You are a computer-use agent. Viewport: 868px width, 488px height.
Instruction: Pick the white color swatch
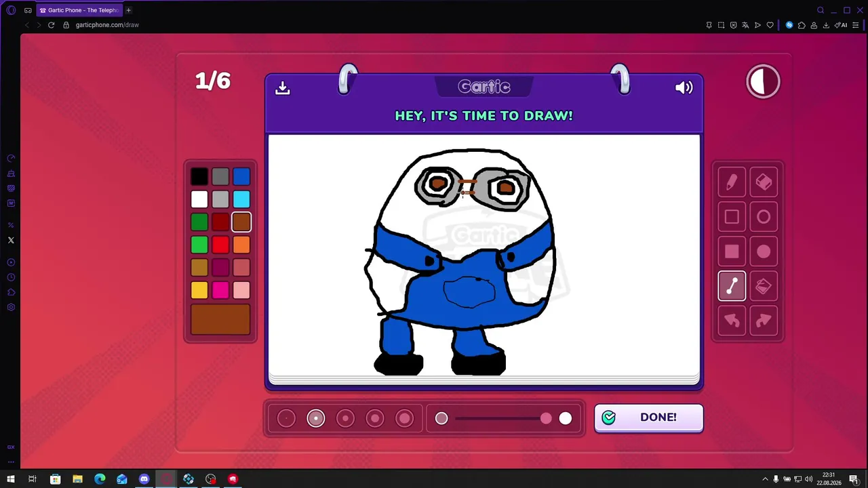tap(199, 199)
